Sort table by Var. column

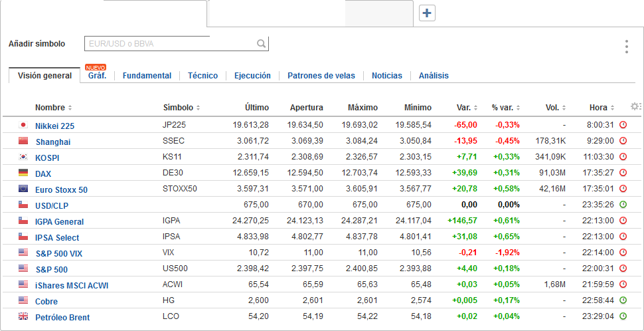467,108
